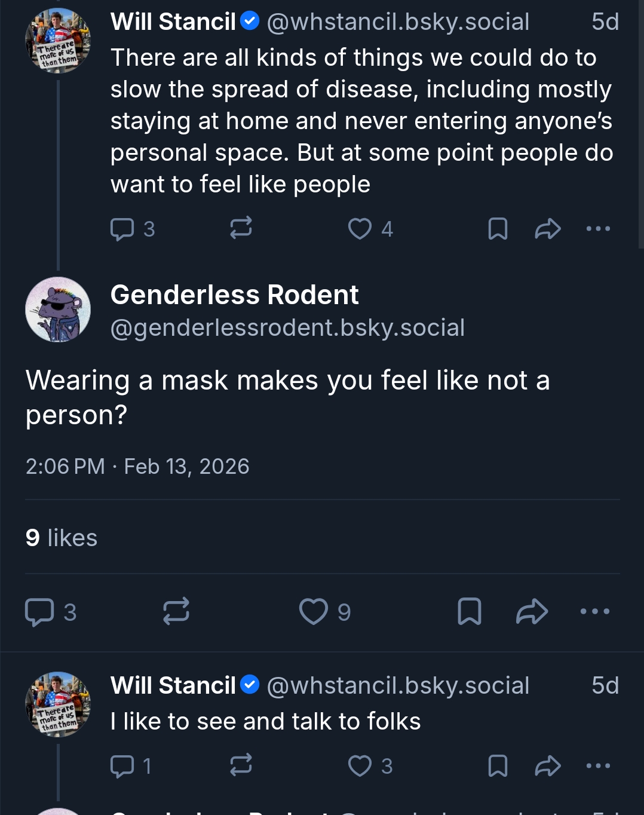Open @genderlessrodent.bsky.social handle
This screenshot has height=815, width=644.
pyautogui.click(x=287, y=327)
